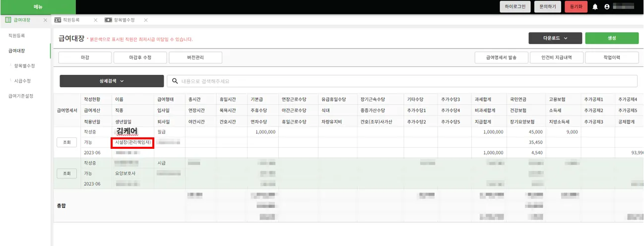Click the 직원등록 tab's ID card icon

pos(58,20)
